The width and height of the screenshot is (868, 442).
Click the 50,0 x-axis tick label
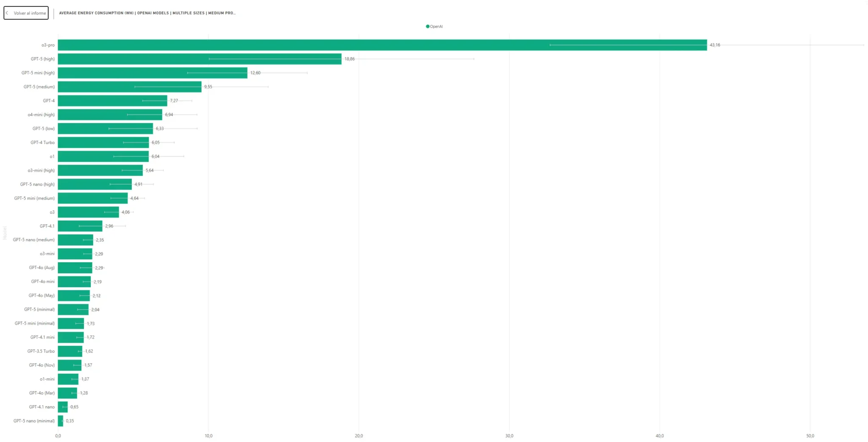810,436
